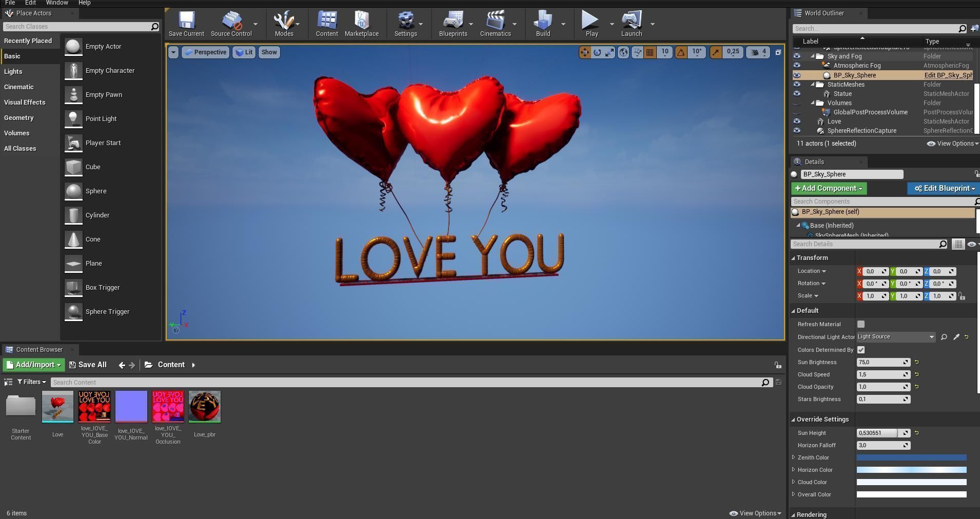Image resolution: width=980 pixels, height=519 pixels.
Task: Collapse StaticMeshes folder in outliner
Action: (x=813, y=85)
